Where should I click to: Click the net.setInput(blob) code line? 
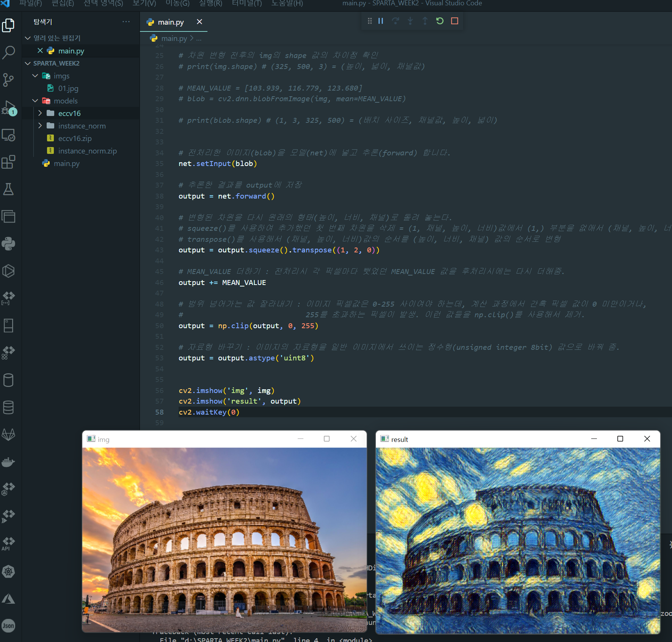tap(218, 163)
